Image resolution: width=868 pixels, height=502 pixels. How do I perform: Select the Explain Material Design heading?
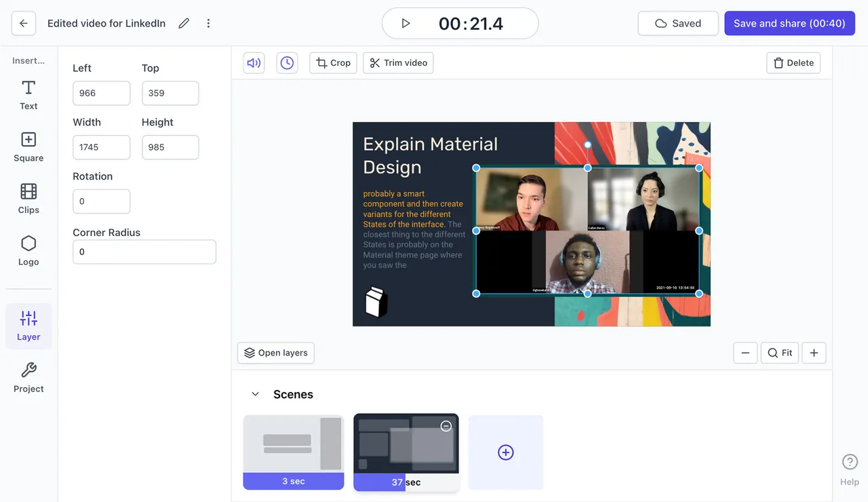click(x=431, y=155)
